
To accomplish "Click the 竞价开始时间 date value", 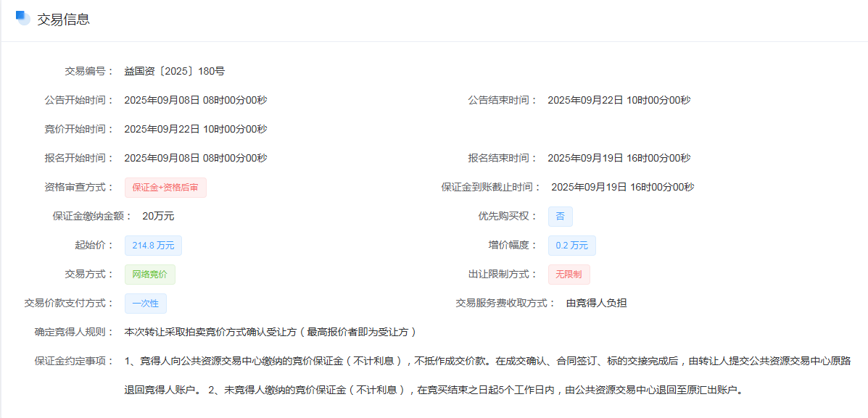I will pos(196,129).
